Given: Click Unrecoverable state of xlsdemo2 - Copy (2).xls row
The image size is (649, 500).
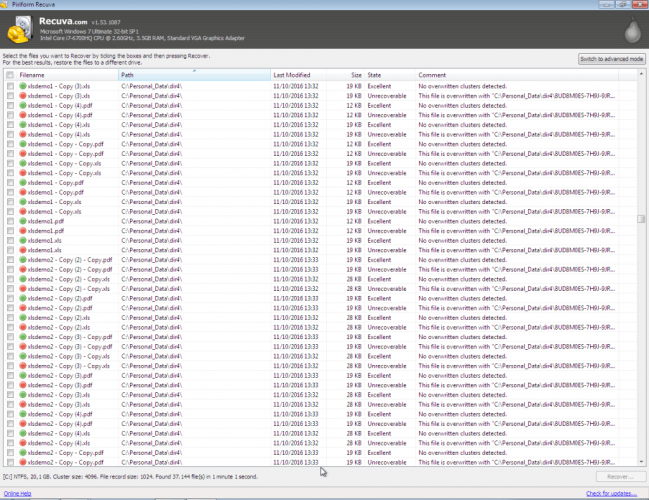Looking at the screenshot, I should click(x=387, y=327).
